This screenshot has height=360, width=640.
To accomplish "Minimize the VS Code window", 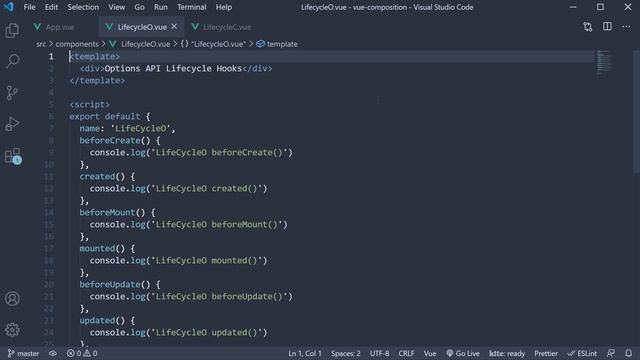I will coord(573,7).
